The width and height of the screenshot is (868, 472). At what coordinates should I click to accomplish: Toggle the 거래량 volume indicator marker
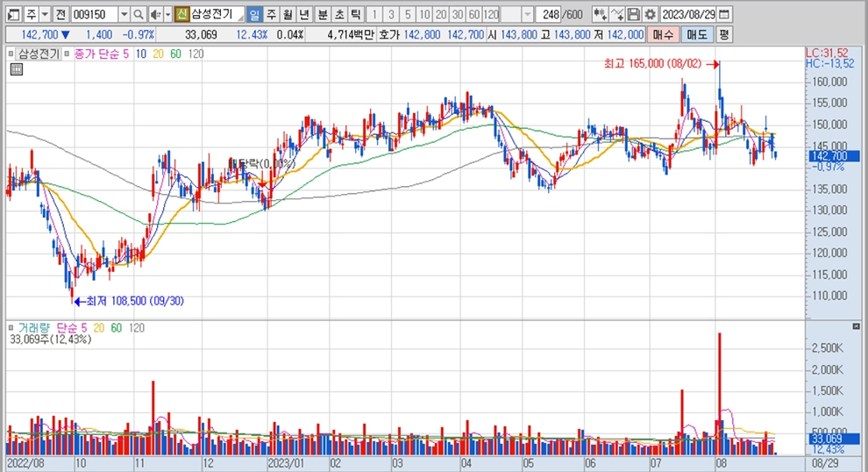click(x=12, y=327)
